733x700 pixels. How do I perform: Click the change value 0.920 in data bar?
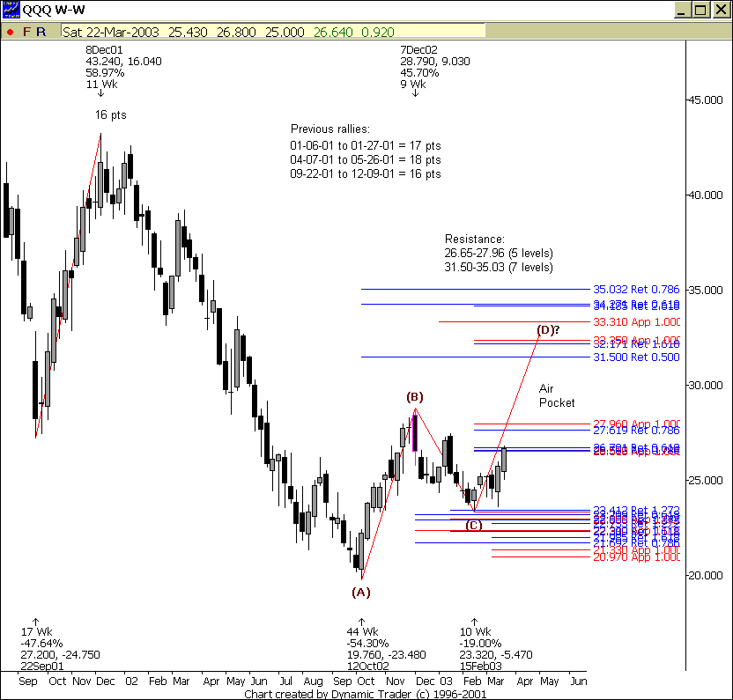tap(378, 33)
